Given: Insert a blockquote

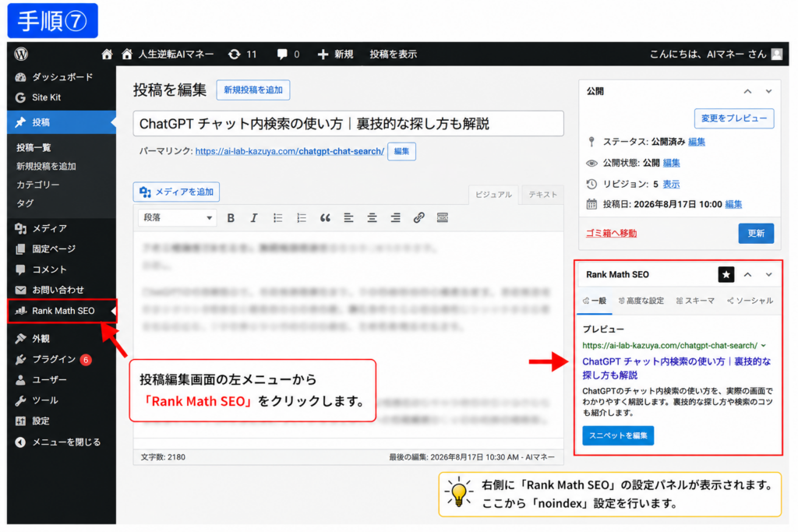Looking at the screenshot, I should 325,217.
